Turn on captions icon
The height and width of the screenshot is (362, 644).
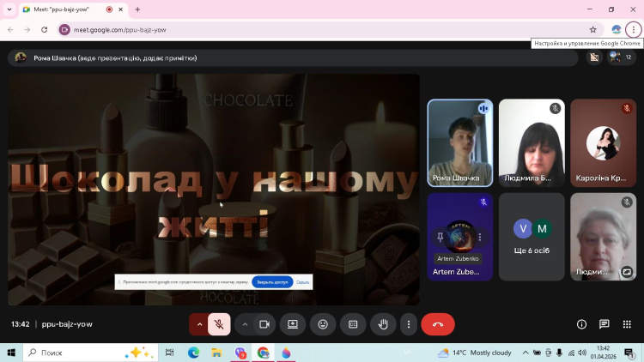point(353,324)
